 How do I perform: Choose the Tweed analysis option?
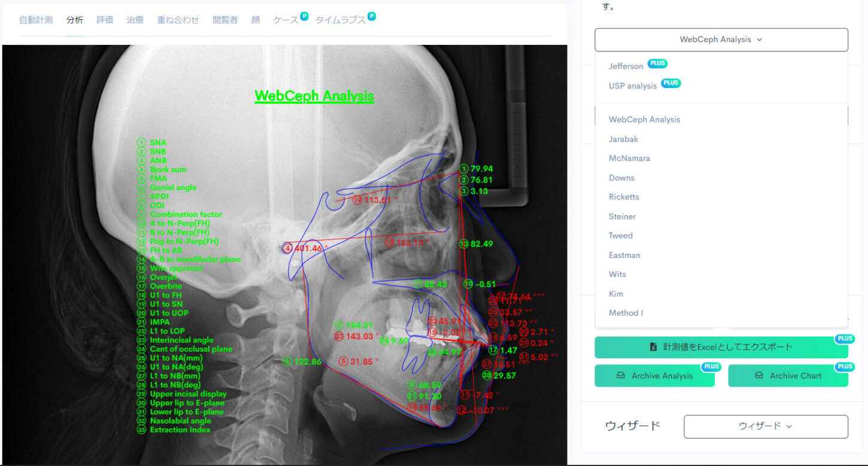tap(621, 236)
